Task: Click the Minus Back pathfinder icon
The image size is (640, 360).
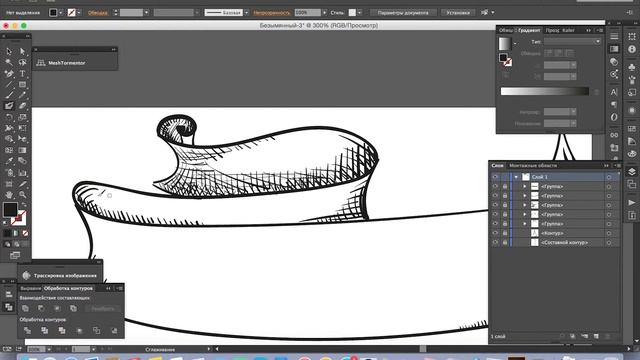Action: pos(114,330)
